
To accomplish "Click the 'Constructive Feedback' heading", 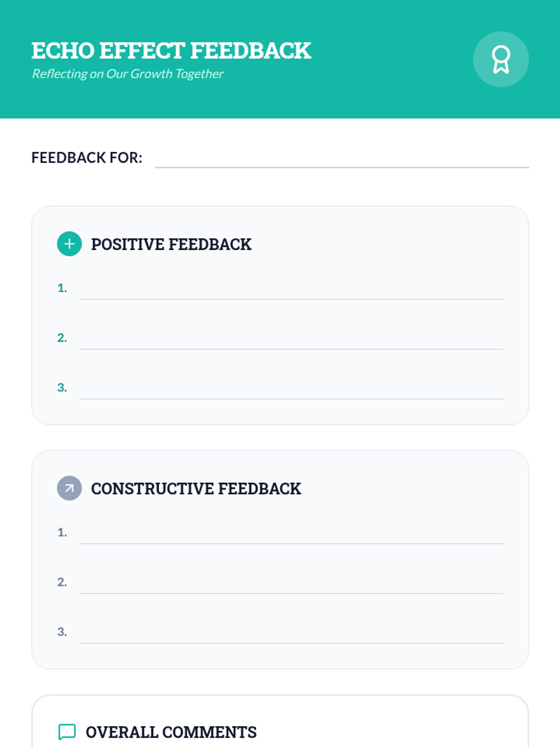I will pyautogui.click(x=196, y=488).
